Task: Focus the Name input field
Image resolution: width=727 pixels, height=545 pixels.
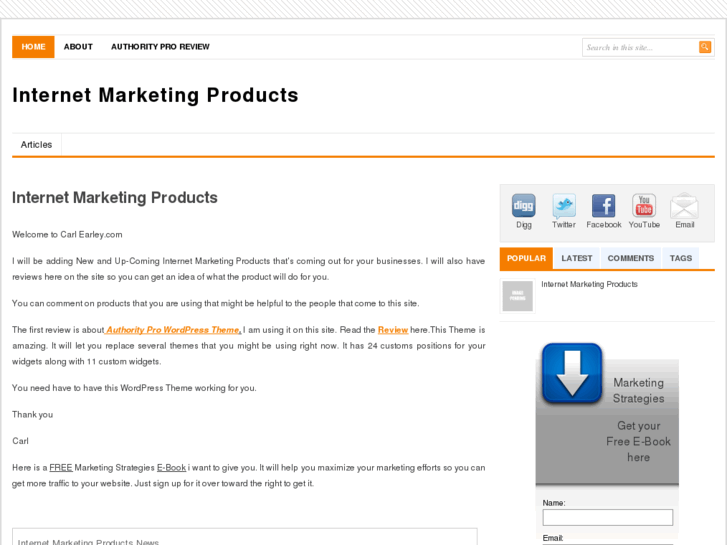Action: tap(607, 518)
